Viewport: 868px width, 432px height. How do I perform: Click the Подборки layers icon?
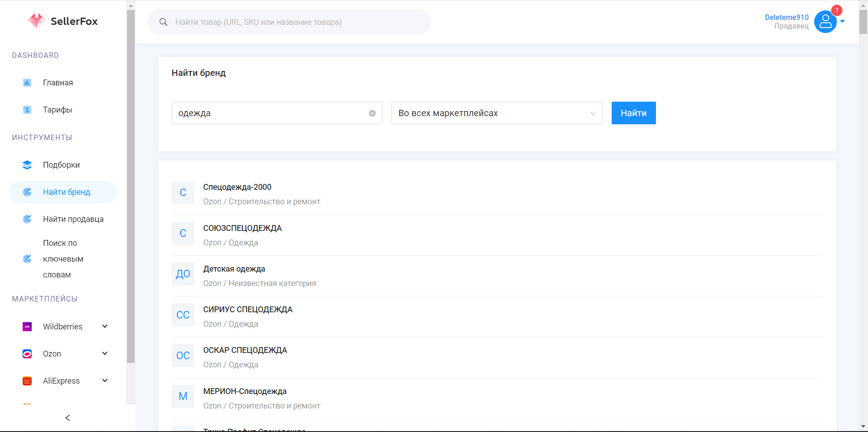point(27,165)
